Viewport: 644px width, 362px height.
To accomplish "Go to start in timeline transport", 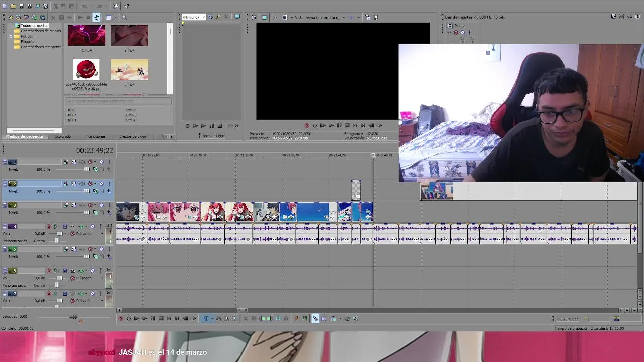I will coord(169,318).
